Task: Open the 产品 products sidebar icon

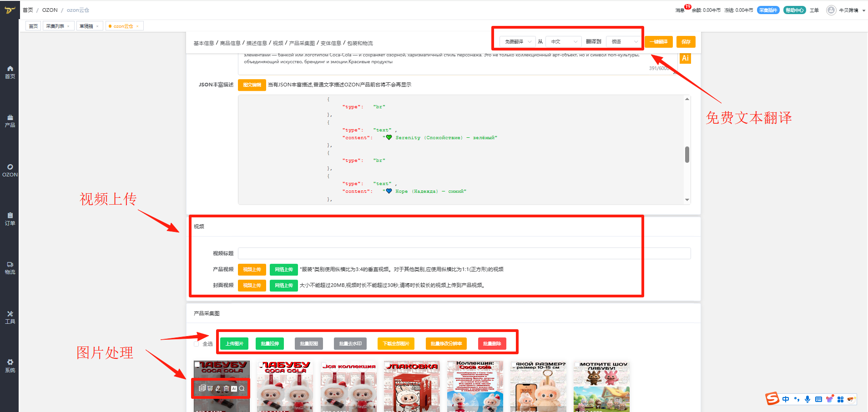Action: (x=10, y=121)
